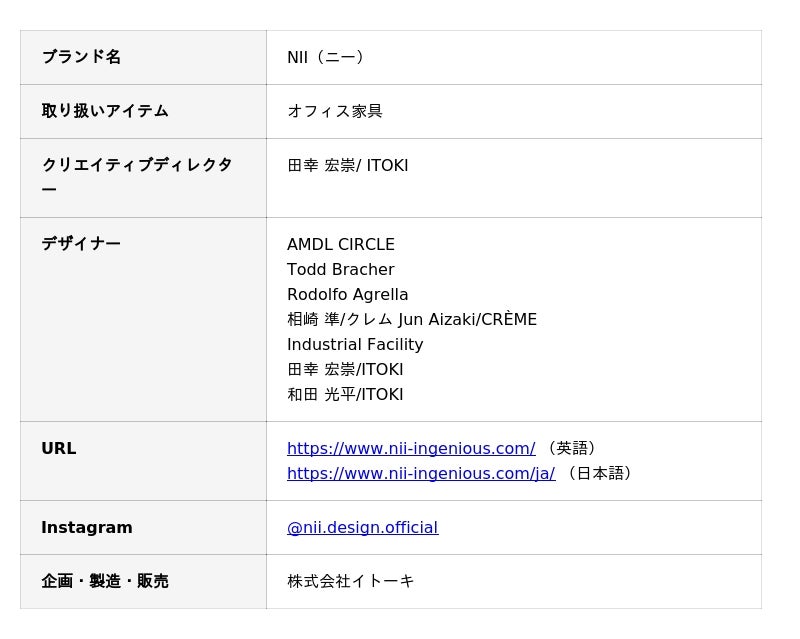
Task: Open the @nii.design.official Instagram link
Action: coord(362,527)
